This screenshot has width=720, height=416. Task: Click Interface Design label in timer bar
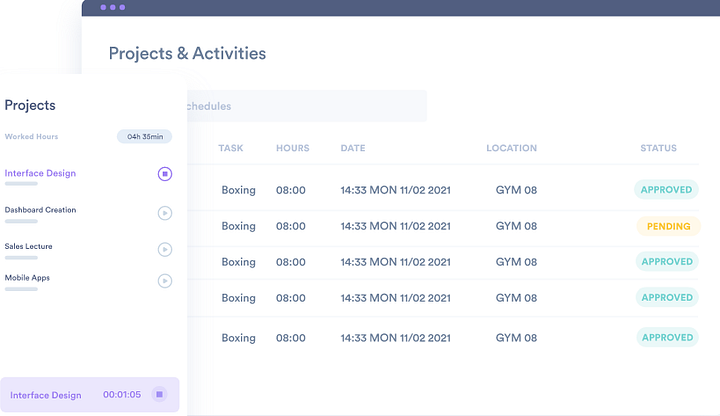coord(45,395)
